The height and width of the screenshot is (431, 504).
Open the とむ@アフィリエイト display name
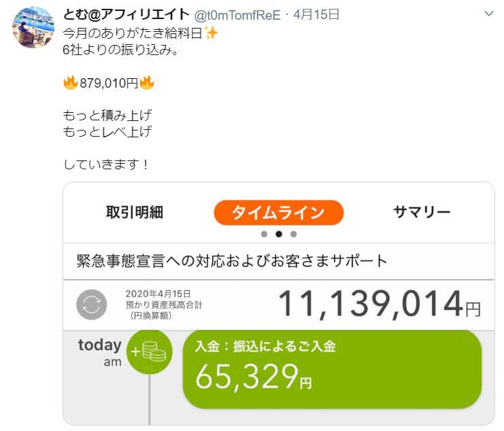click(126, 14)
